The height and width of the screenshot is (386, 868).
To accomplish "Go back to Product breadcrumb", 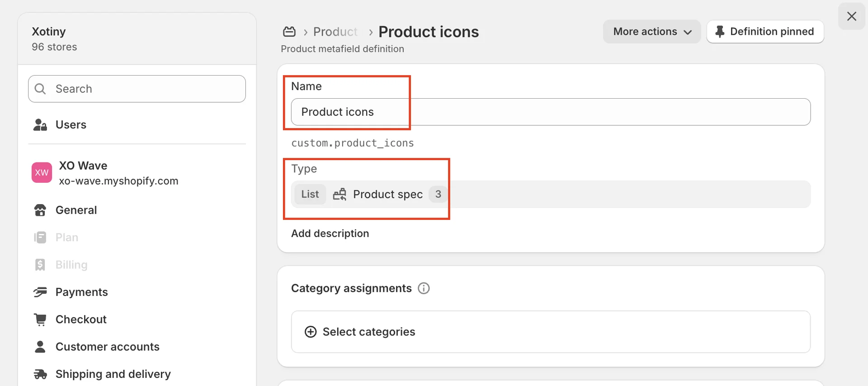I will (x=335, y=32).
